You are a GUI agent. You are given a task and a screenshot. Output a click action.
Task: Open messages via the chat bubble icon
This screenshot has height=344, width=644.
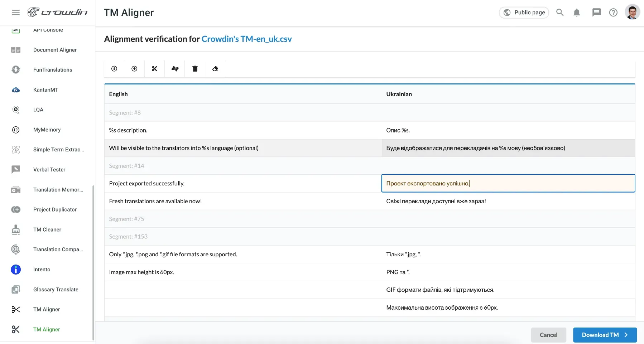[x=596, y=12]
